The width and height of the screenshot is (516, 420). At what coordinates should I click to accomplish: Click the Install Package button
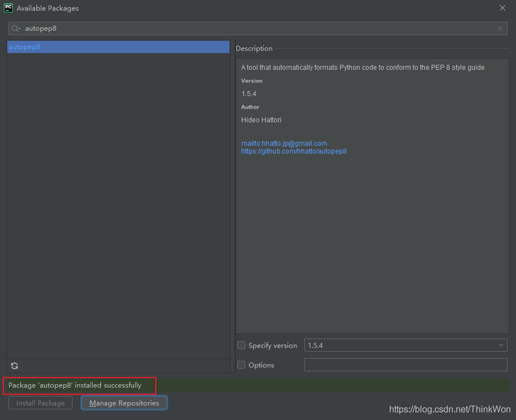[40, 403]
